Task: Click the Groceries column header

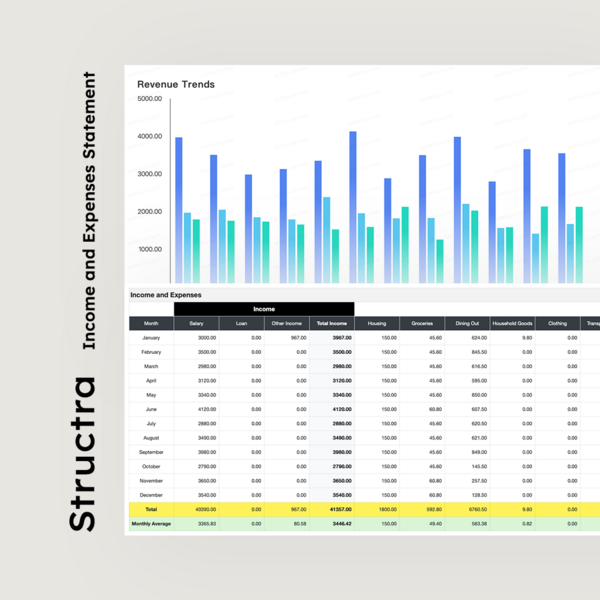Action: pos(422,323)
